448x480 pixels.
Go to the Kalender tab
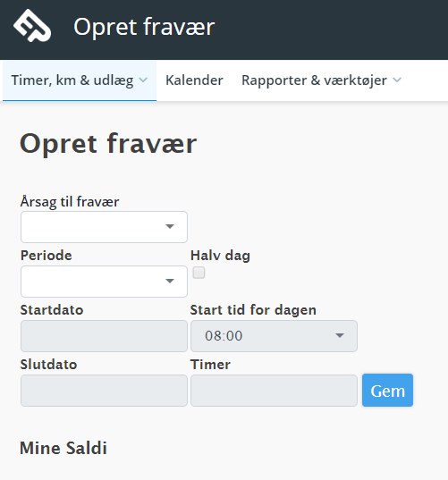(x=194, y=80)
